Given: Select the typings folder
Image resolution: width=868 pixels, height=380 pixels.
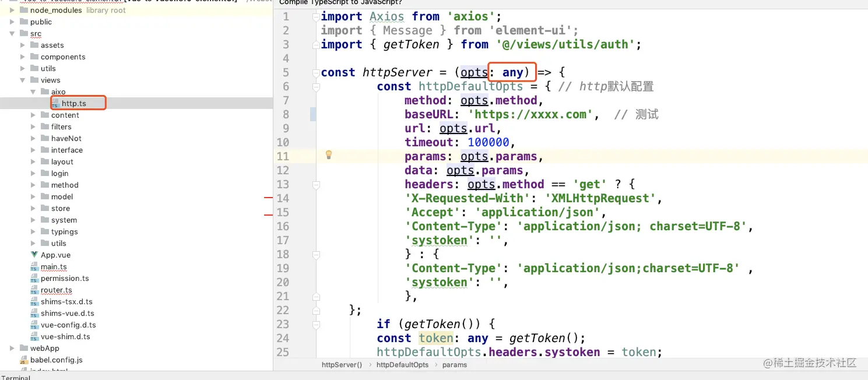Looking at the screenshot, I should pos(64,231).
